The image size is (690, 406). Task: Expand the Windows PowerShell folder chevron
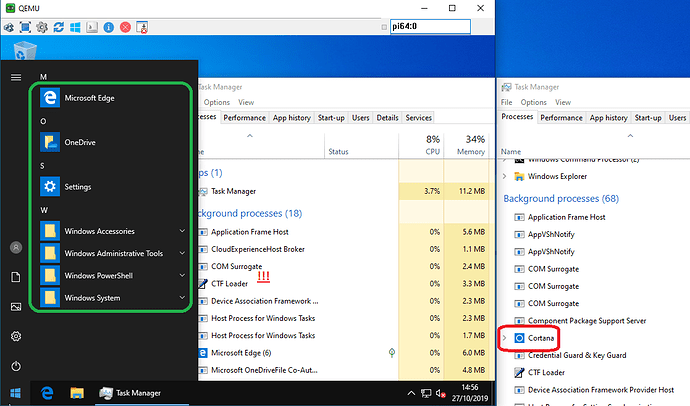(x=181, y=275)
